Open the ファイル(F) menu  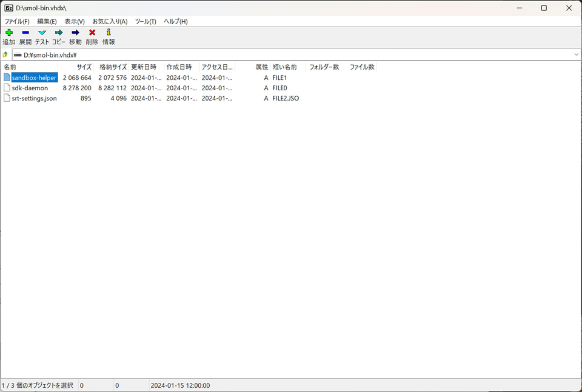[17, 22]
